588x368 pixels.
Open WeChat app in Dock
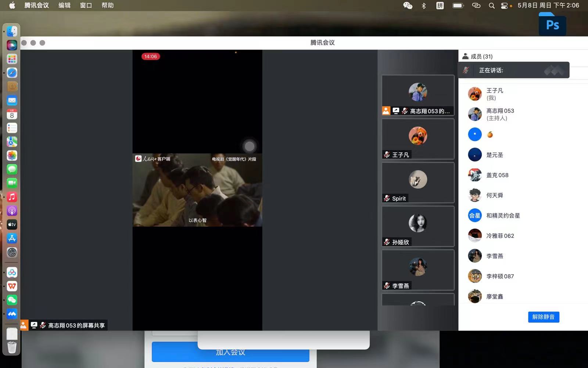(12, 300)
